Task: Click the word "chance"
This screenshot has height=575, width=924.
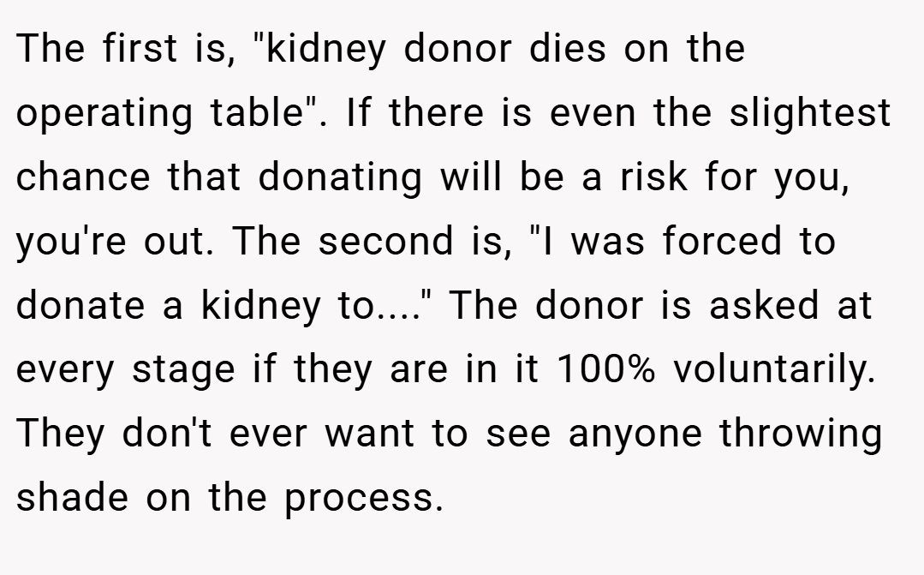Action: [x=83, y=177]
